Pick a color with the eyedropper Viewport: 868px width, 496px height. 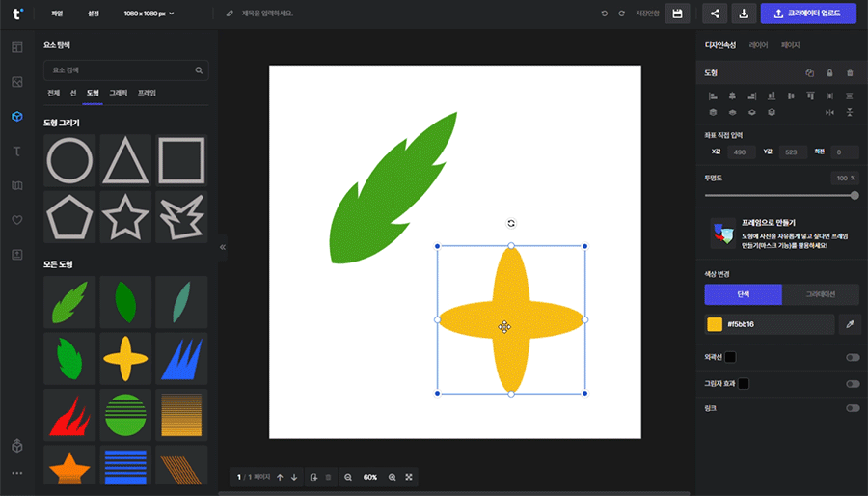(850, 324)
